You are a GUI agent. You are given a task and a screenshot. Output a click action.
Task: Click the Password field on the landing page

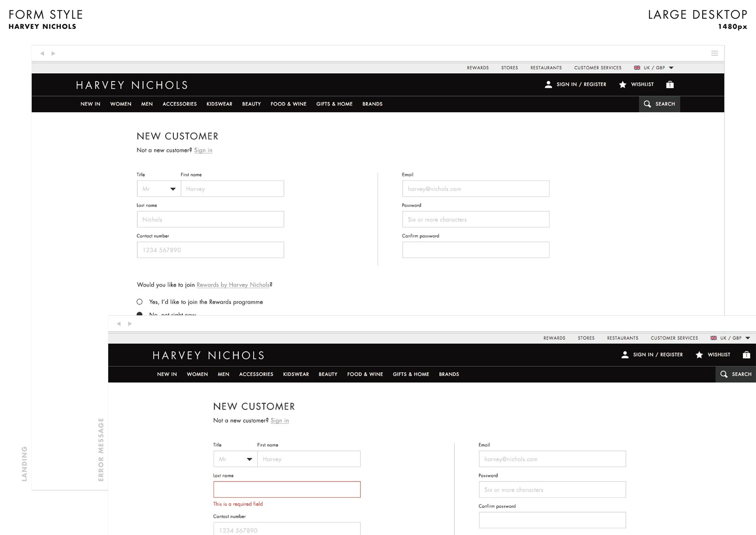(476, 219)
